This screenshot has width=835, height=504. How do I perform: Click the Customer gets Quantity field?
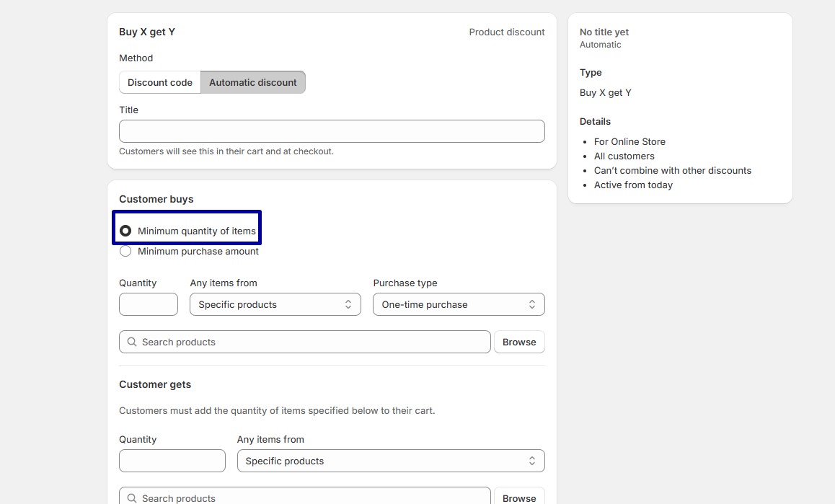coord(172,461)
